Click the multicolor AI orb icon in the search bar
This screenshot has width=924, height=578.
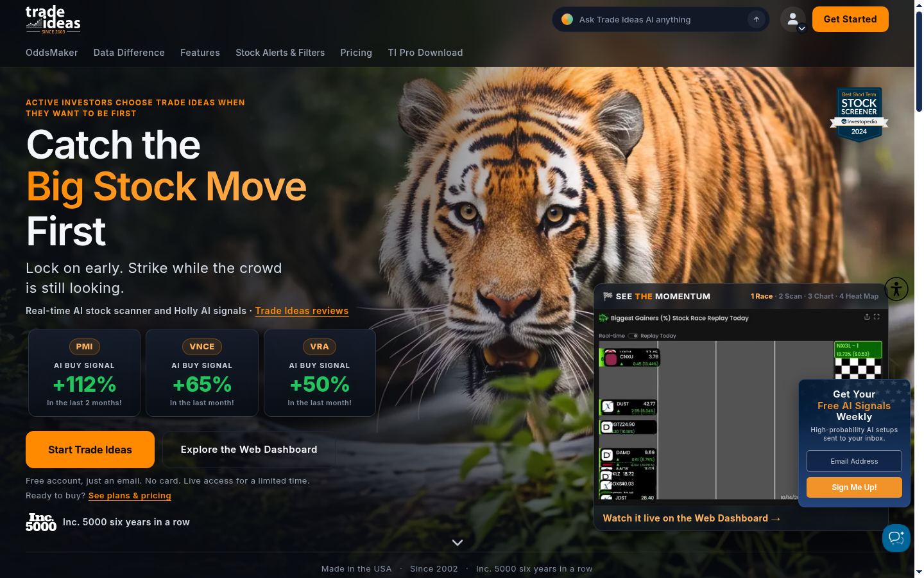click(x=567, y=19)
